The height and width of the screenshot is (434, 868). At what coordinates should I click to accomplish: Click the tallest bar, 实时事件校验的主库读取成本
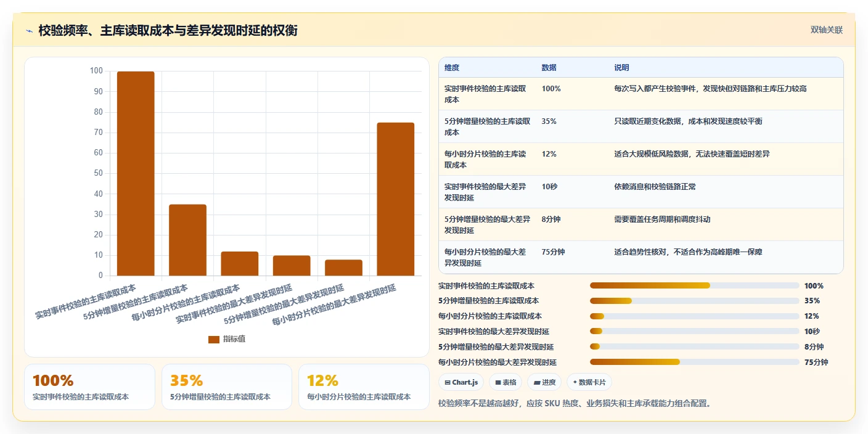(x=136, y=173)
